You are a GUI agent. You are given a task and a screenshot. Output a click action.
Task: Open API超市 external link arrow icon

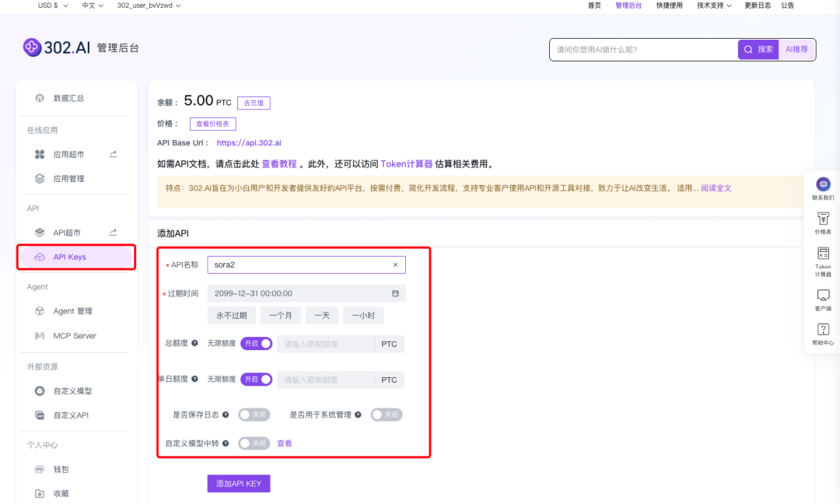pos(113,233)
